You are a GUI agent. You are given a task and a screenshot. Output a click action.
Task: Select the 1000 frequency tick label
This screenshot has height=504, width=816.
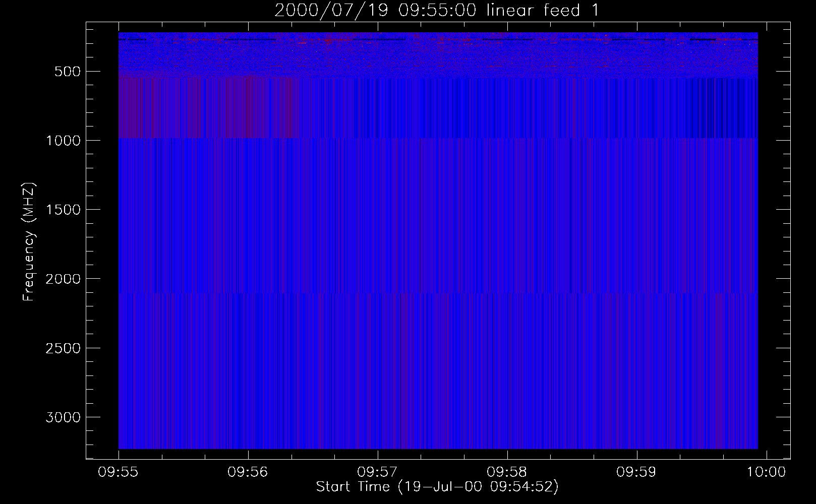64,141
